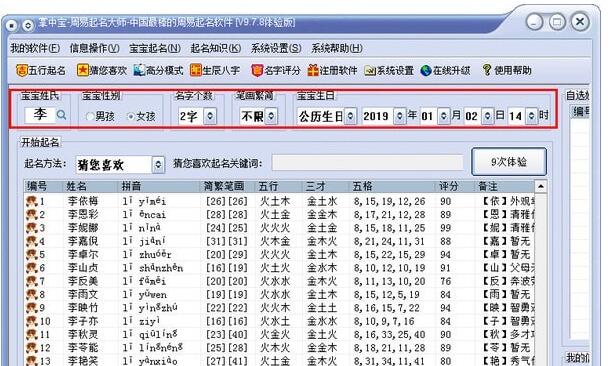Open 系统设置 from the toolbar
Screen dimensions: 611x366
click(389, 71)
